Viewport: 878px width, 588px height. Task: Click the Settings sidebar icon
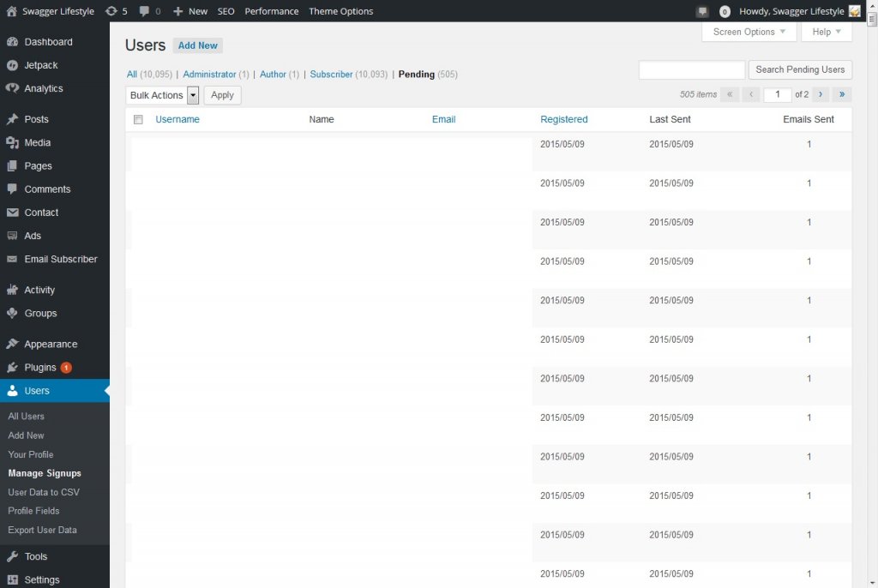12,580
